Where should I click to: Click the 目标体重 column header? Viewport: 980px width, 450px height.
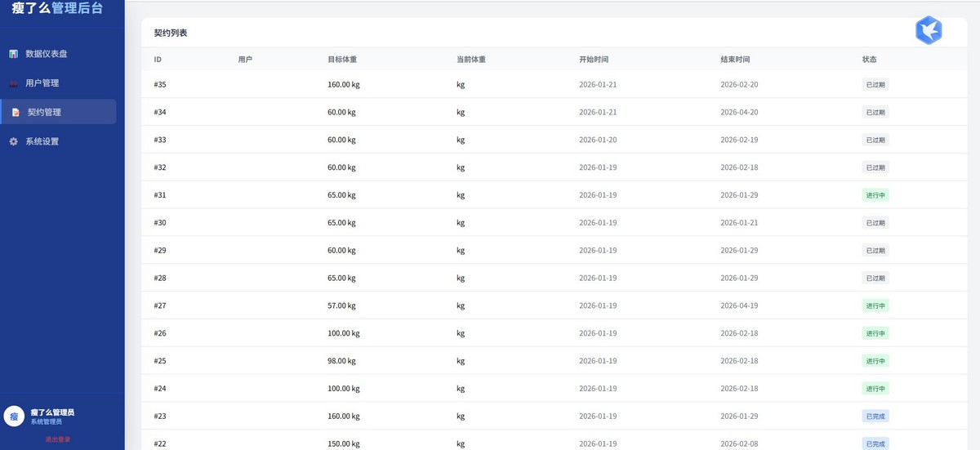point(342,60)
